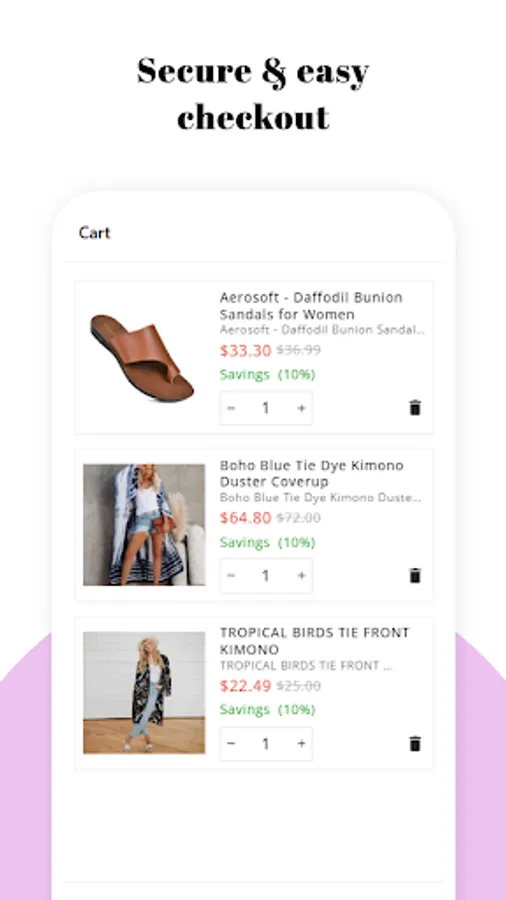
Task: Trash the Tropical Birds Tie Front Kimono
Action: 415,743
